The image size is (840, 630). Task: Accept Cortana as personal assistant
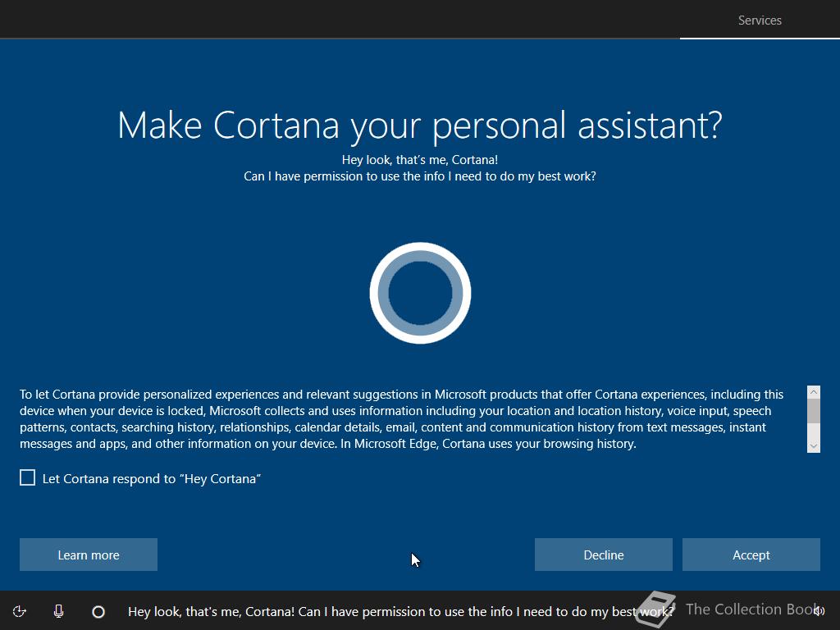[751, 555]
